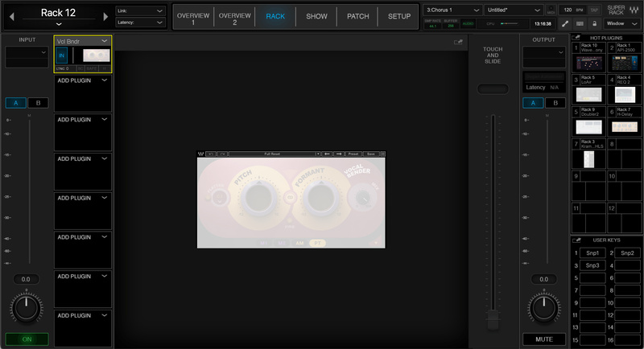Image resolution: width=644 pixels, height=349 pixels.
Task: Open Hot Plugin 3 Rack 5 LoAir
Action: click(589, 95)
